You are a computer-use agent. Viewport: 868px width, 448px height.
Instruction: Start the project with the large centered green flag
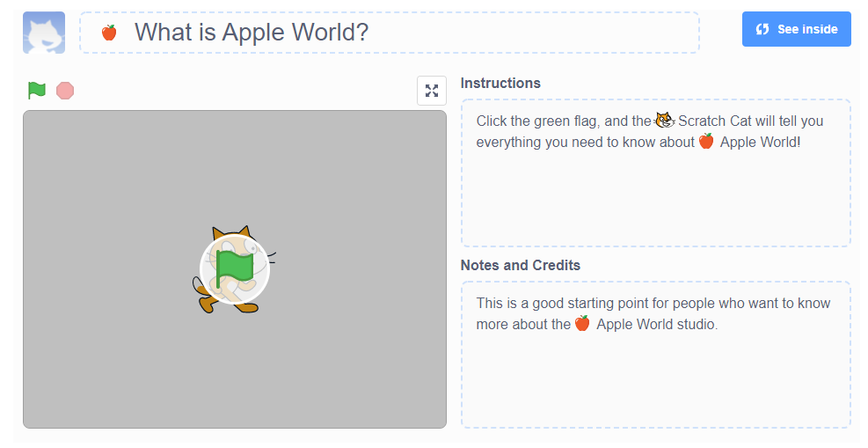(234, 268)
